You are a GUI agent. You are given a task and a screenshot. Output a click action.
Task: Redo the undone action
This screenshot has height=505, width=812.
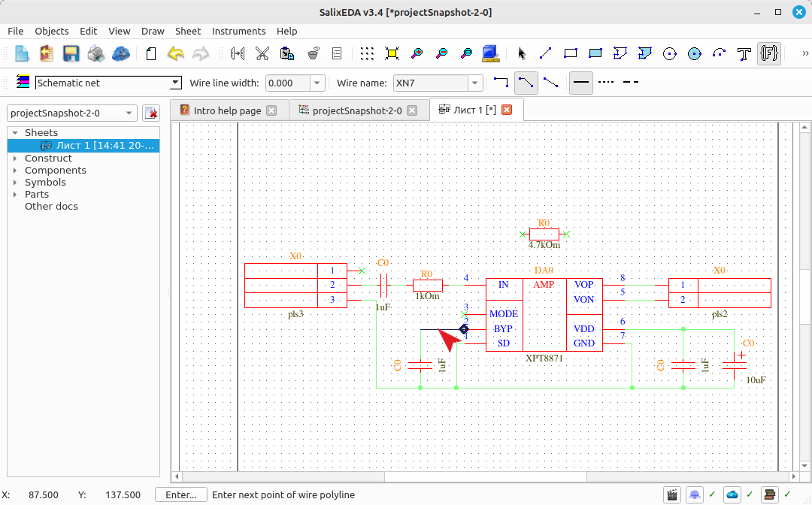coord(201,53)
